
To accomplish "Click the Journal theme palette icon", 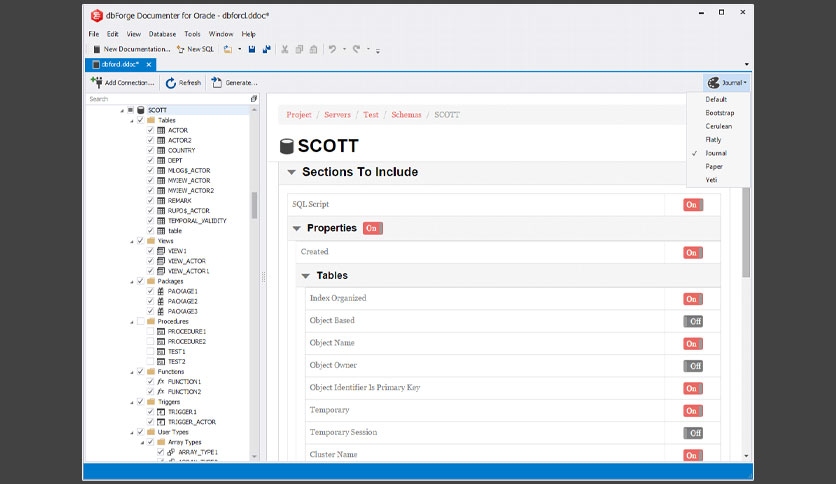I will (x=713, y=83).
